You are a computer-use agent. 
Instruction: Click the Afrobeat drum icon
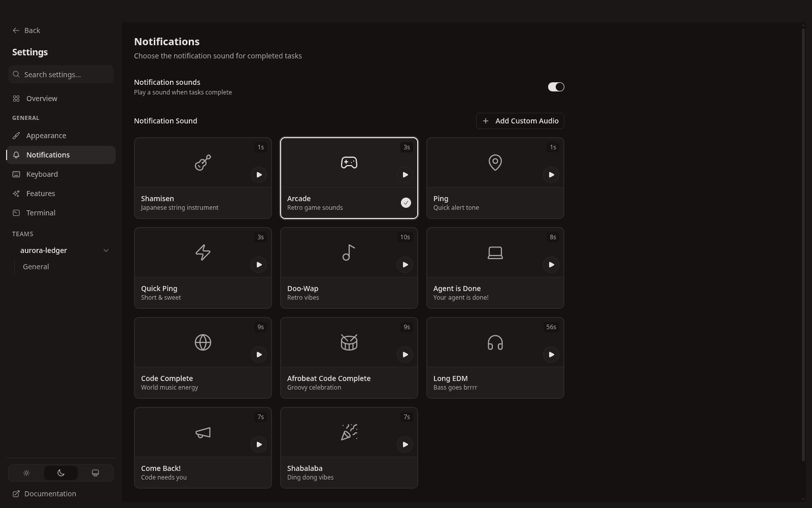[x=349, y=342]
